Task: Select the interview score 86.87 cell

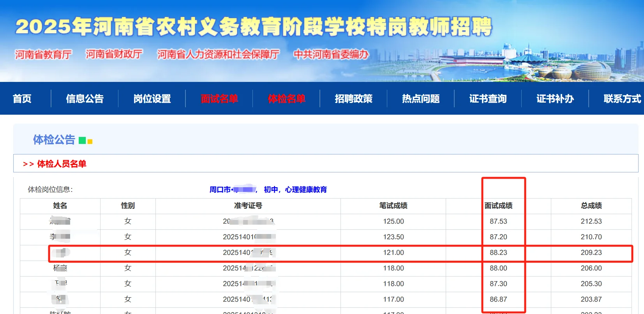Action: (x=498, y=299)
